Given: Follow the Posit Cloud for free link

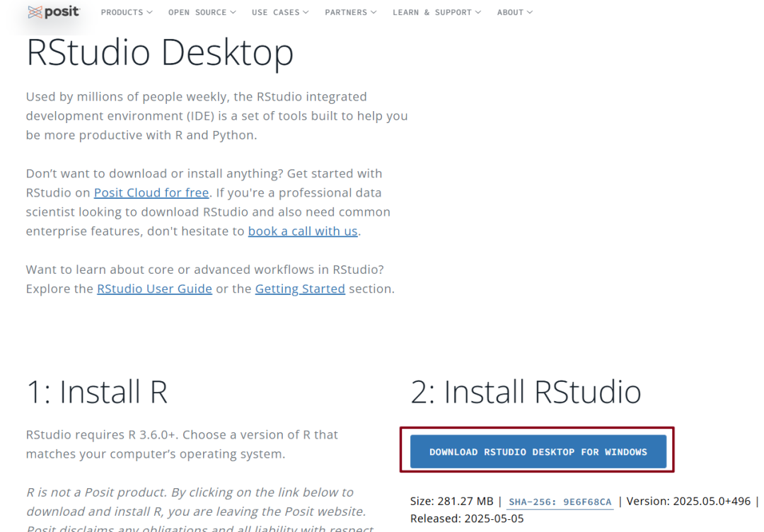Looking at the screenshot, I should pyautogui.click(x=151, y=193).
